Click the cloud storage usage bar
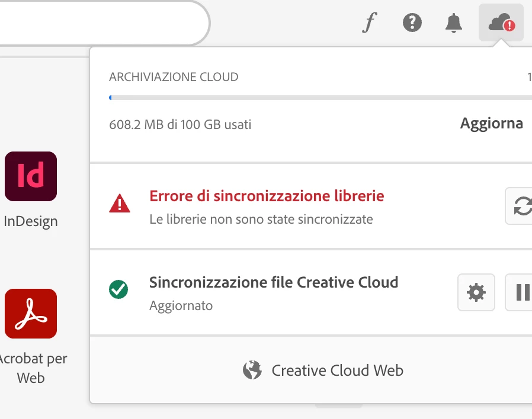This screenshot has width=532, height=419. click(321, 98)
